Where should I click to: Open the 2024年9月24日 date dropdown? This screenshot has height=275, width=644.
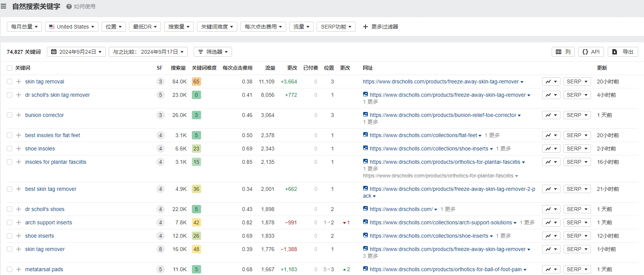(76, 52)
